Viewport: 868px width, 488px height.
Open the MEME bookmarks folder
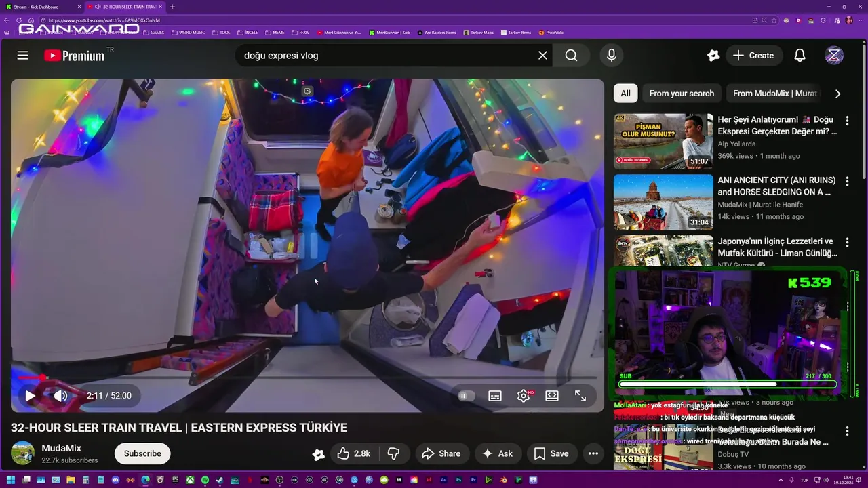[275, 32]
